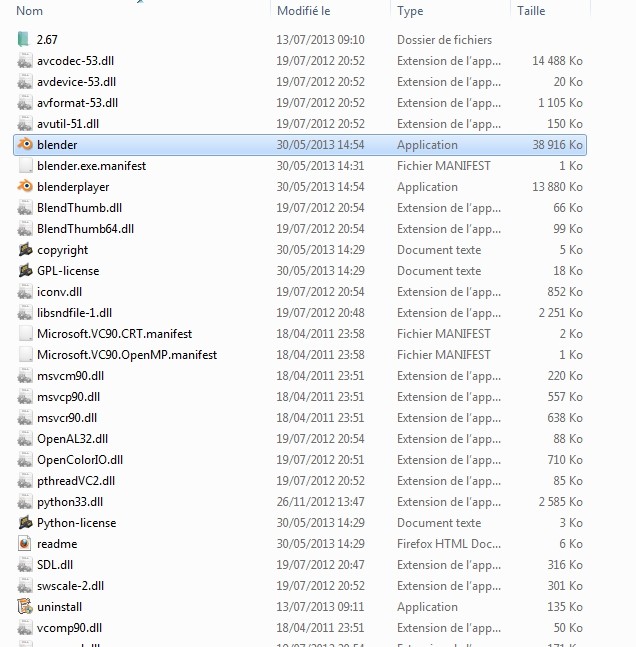Select the file name copyright
The width and height of the screenshot is (636, 647).
click(62, 250)
